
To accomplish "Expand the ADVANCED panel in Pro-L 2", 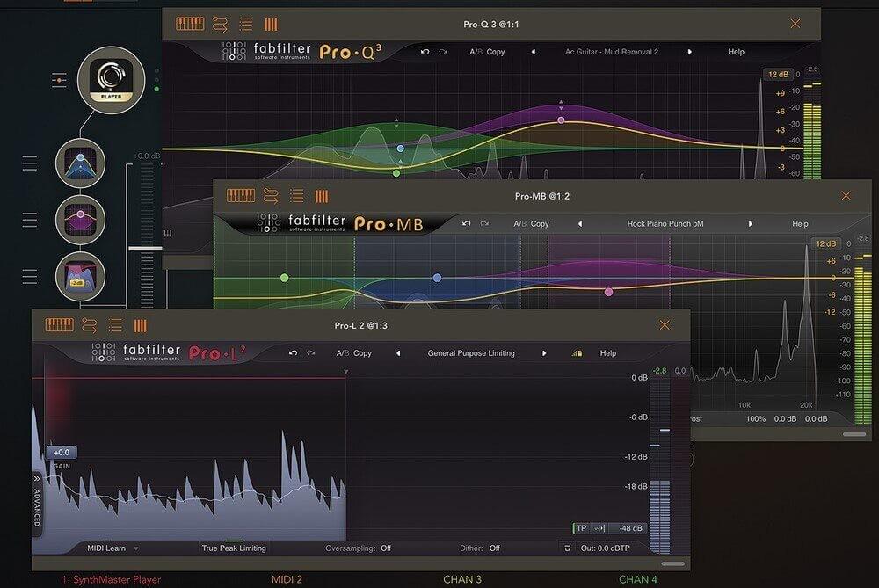I will (x=37, y=502).
